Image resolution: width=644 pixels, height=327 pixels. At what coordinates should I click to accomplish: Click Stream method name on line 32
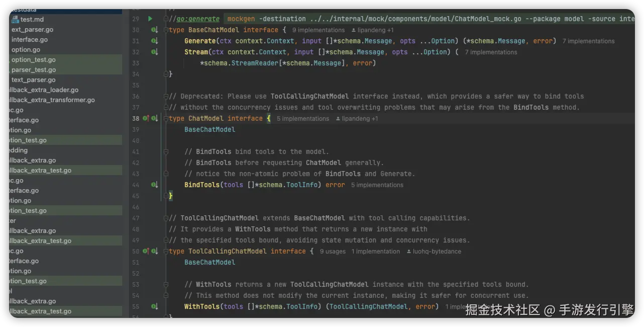(x=196, y=52)
